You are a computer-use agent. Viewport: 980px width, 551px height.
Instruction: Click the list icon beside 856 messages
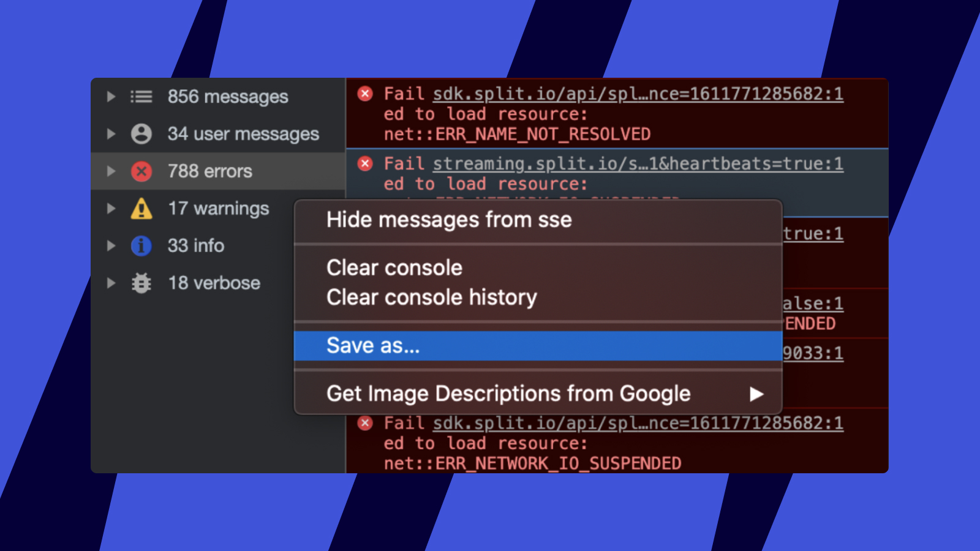(141, 97)
